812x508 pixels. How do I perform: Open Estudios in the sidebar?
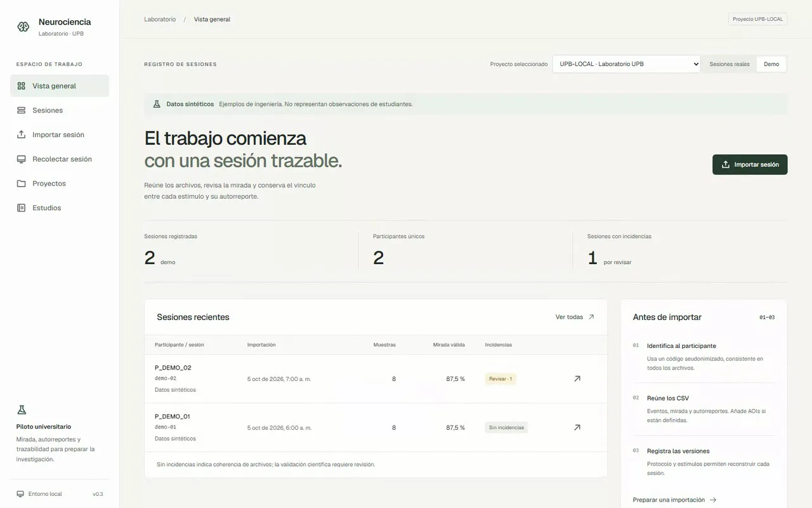click(60, 208)
